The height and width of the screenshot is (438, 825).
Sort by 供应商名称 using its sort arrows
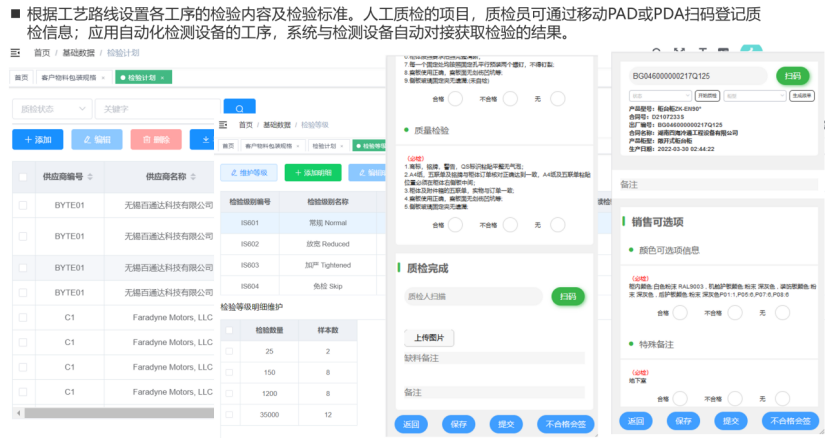pyautogui.click(x=194, y=178)
